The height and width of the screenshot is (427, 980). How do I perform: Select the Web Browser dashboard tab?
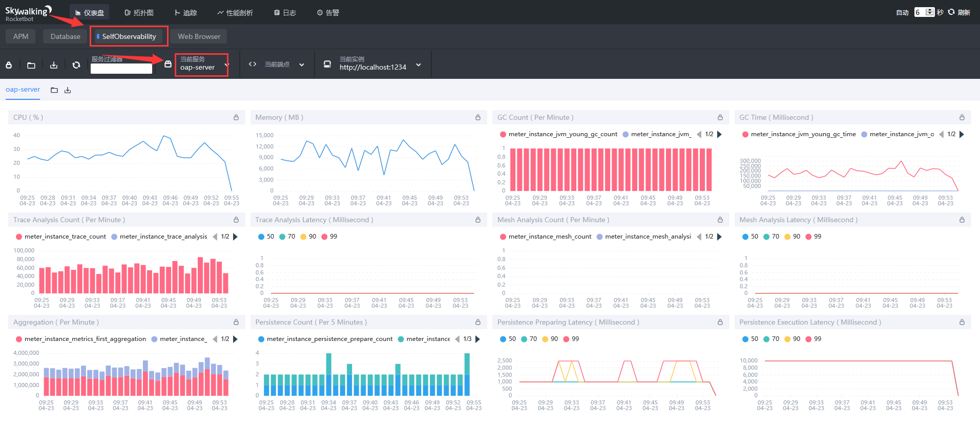(x=199, y=36)
